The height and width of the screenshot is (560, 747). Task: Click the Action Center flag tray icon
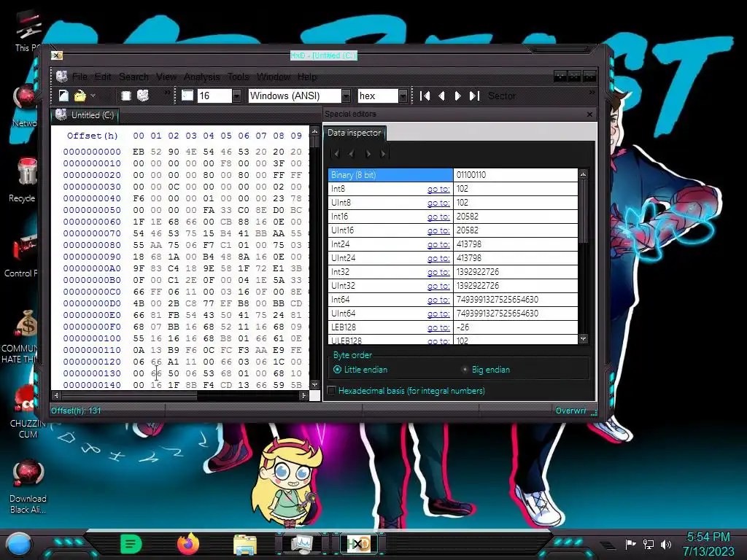[x=631, y=544]
